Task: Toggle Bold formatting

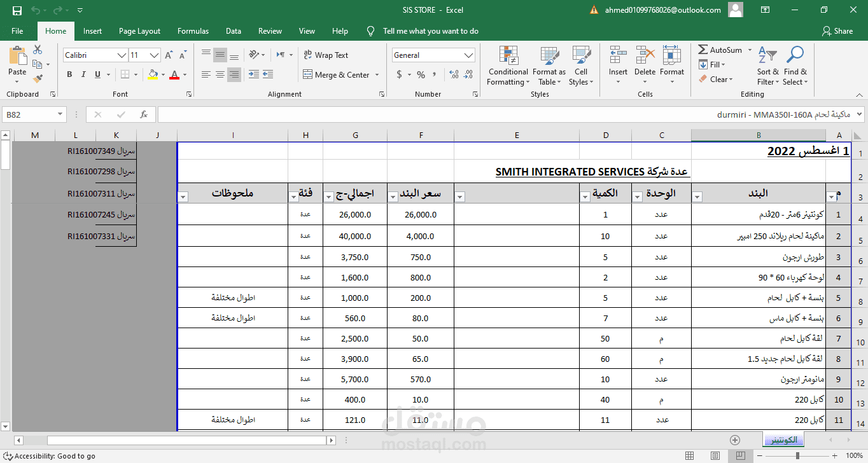Action: coord(69,75)
